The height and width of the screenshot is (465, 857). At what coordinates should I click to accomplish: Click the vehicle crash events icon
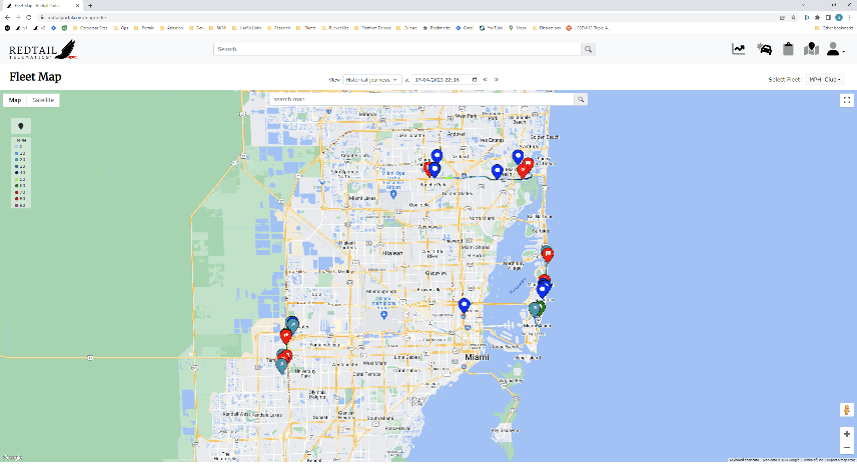point(765,49)
